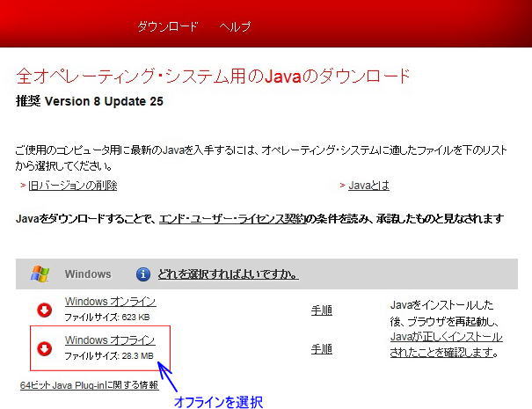Open the ダウンロード menu item

(168, 26)
